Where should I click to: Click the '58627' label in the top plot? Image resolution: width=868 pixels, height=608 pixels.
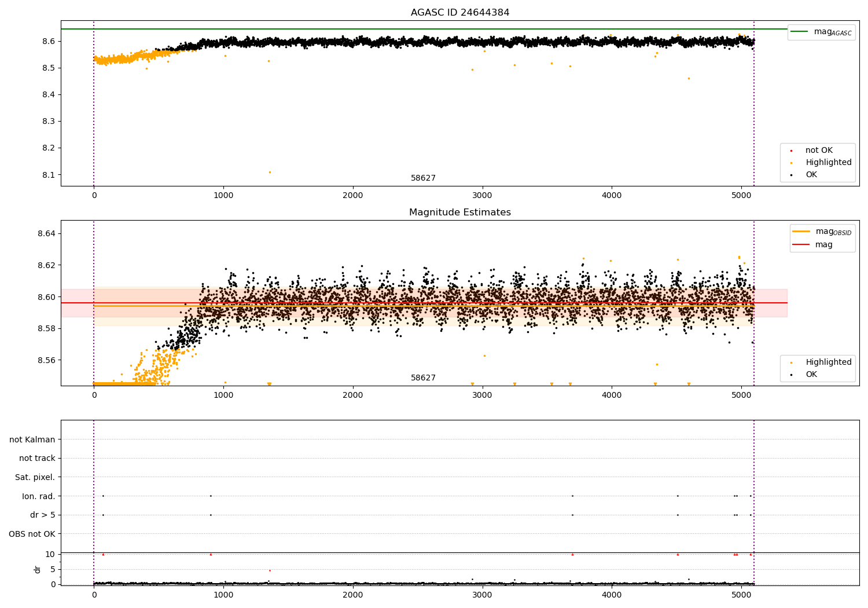click(x=423, y=178)
